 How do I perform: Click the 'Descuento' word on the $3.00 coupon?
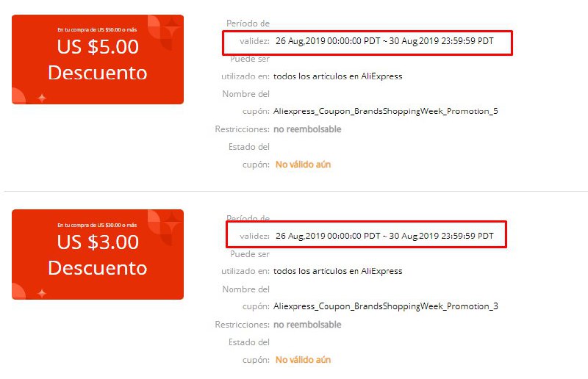98,268
